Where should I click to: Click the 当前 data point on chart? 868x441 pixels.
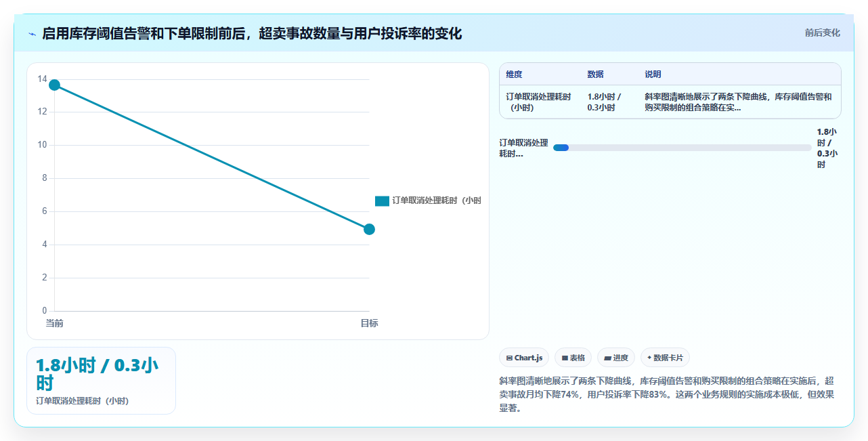tap(54, 85)
